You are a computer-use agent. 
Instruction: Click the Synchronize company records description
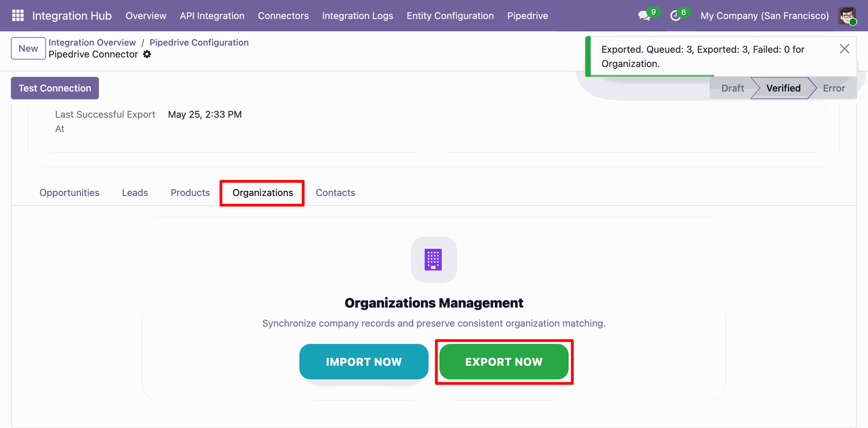pyautogui.click(x=434, y=323)
